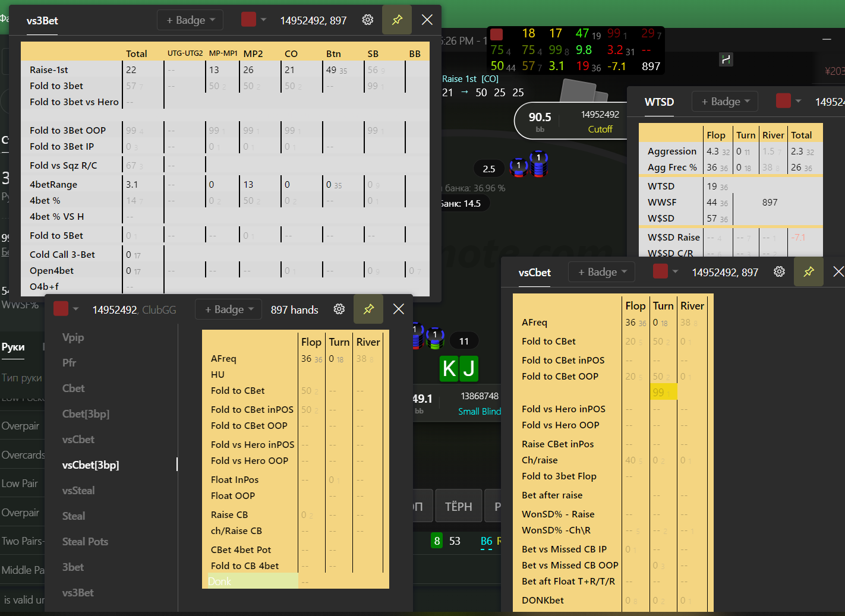Screen dimensions: 845x616
Task: Expand color arrow in WTSD popup
Action: pos(798,101)
